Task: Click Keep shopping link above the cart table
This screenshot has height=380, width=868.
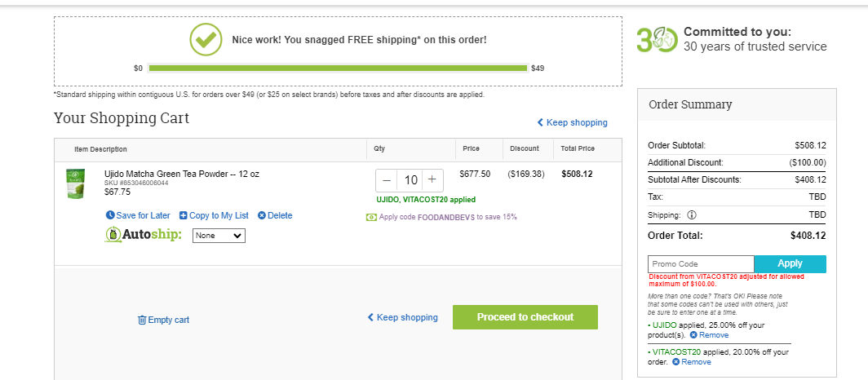Action: (572, 123)
